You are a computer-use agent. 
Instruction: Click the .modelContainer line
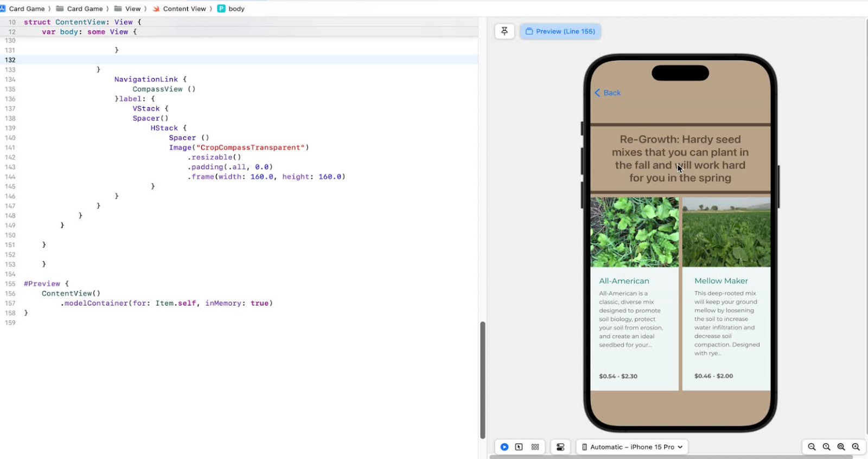(167, 303)
